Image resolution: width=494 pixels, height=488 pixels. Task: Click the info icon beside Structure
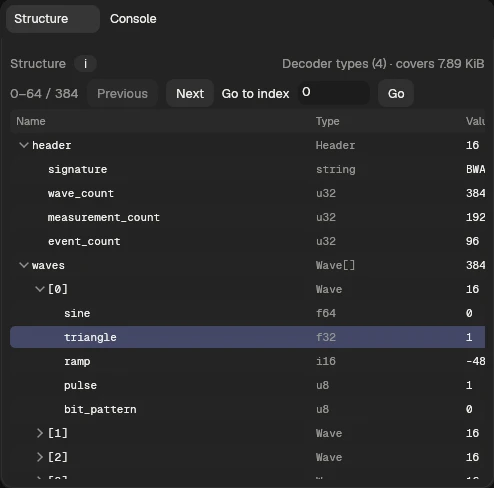[x=85, y=63]
